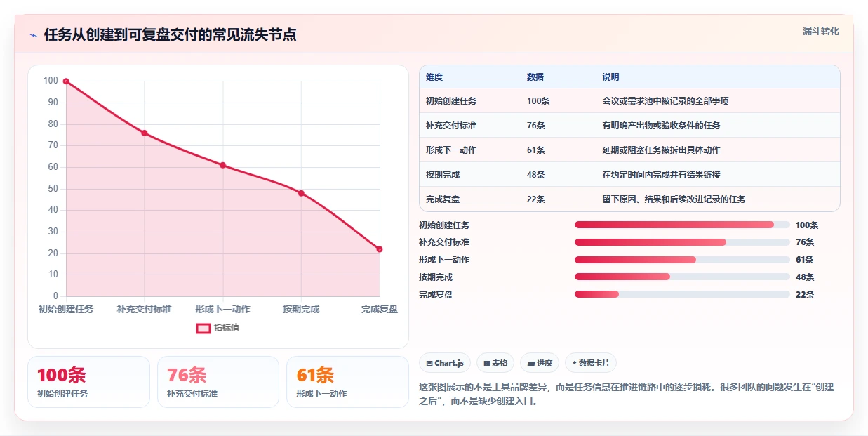Click table cell 61条
The height and width of the screenshot is (436, 868).
point(536,150)
